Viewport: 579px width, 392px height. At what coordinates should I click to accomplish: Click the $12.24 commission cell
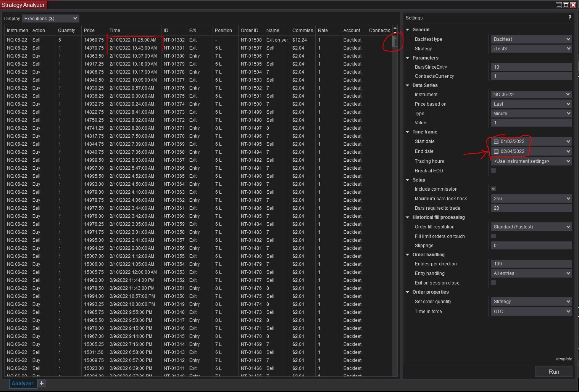pyautogui.click(x=303, y=40)
